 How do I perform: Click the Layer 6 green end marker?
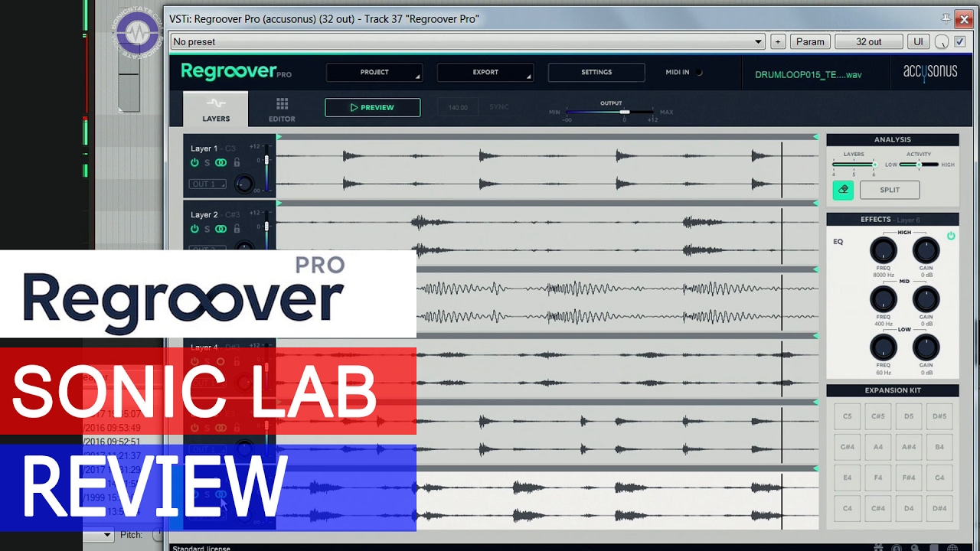[x=815, y=468]
